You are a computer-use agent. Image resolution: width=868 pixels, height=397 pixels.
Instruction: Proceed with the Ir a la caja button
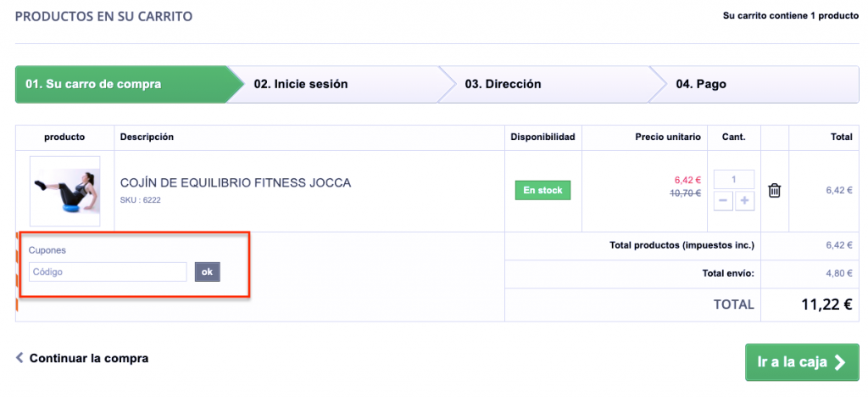[792, 363]
